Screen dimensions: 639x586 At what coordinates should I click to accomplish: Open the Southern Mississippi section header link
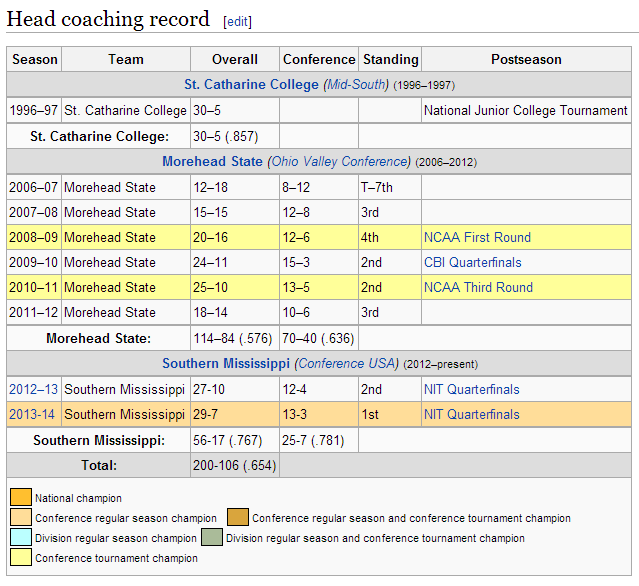pos(226,363)
